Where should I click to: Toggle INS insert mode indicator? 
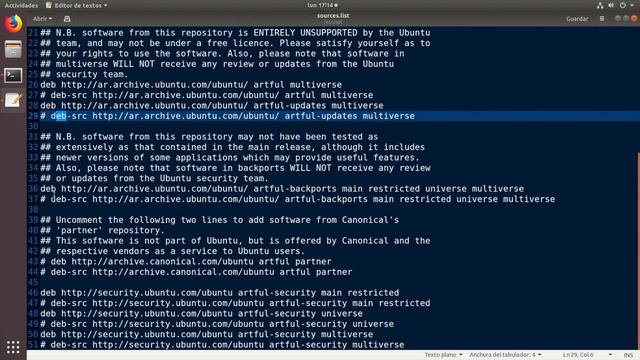tap(628, 355)
